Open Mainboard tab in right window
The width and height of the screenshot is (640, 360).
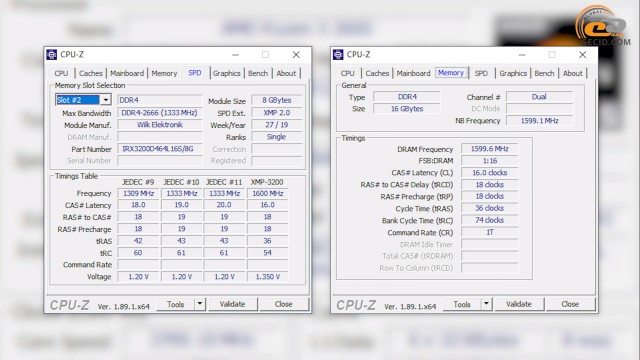coord(413,73)
